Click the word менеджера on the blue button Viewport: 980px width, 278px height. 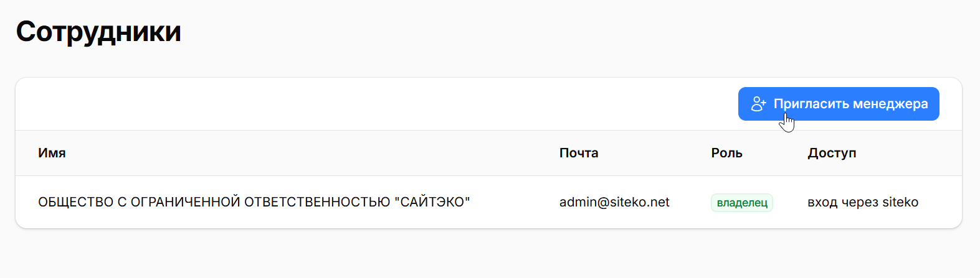(x=890, y=104)
